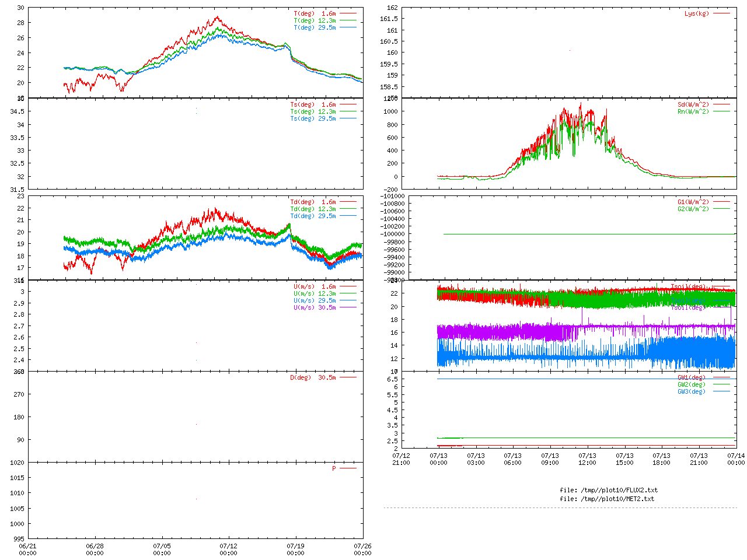Click the 'G2(W/m^2)' legend label
747x560 pixels.
coord(693,209)
